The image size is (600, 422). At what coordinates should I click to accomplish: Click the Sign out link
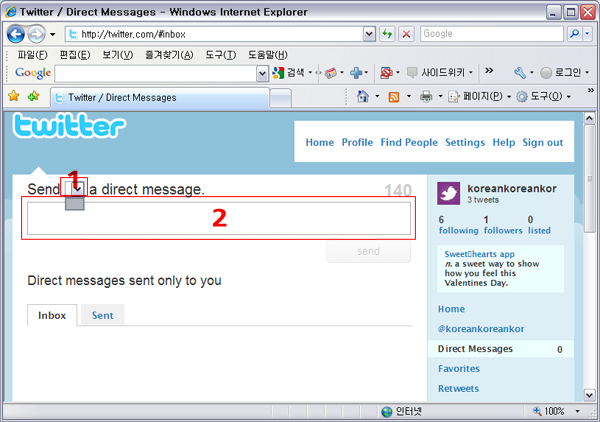click(x=543, y=142)
